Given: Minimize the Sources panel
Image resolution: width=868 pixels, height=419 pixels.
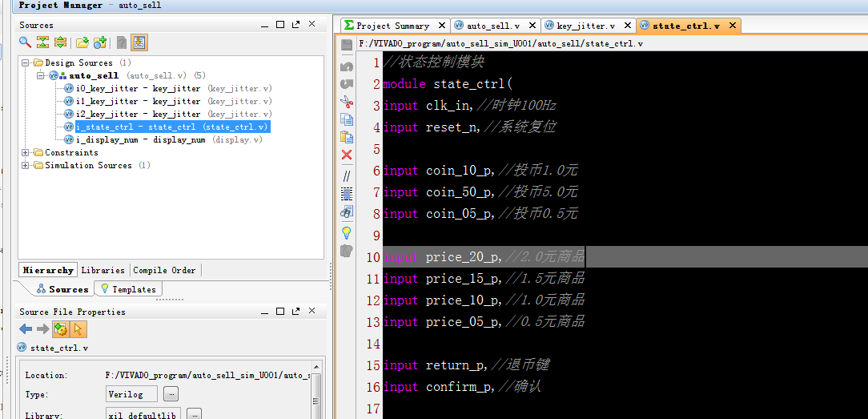Looking at the screenshot, I should (x=264, y=25).
